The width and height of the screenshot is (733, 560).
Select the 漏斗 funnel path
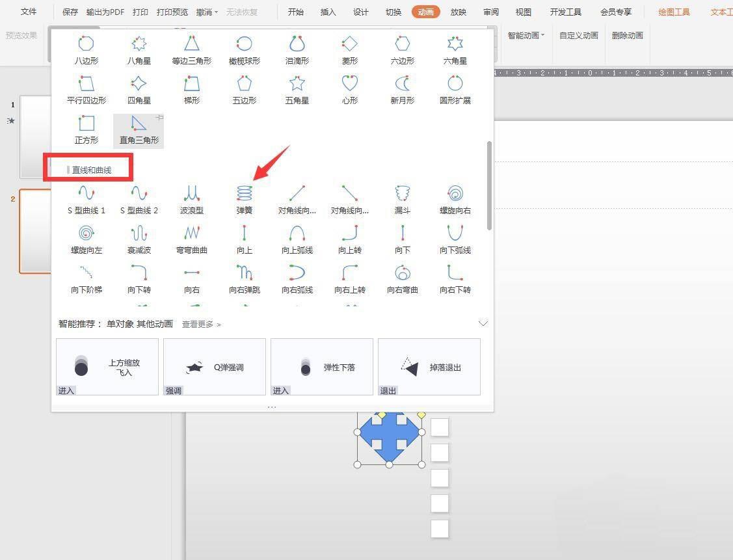(402, 195)
